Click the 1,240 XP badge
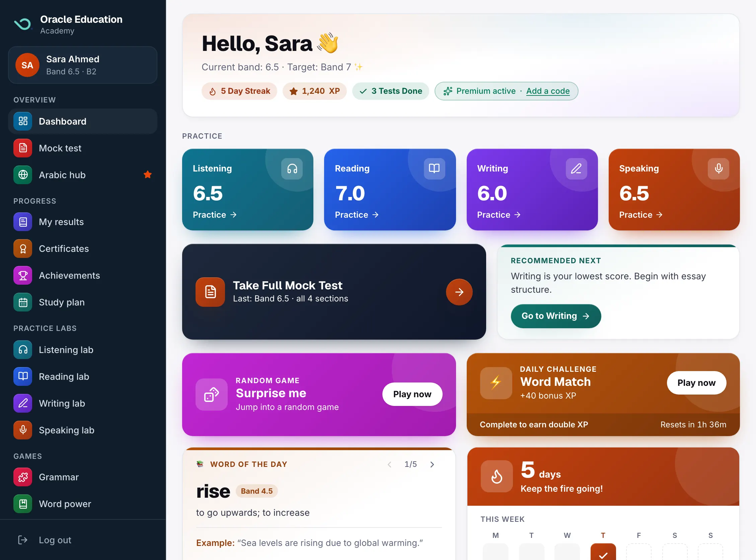756x560 pixels. pos(314,91)
